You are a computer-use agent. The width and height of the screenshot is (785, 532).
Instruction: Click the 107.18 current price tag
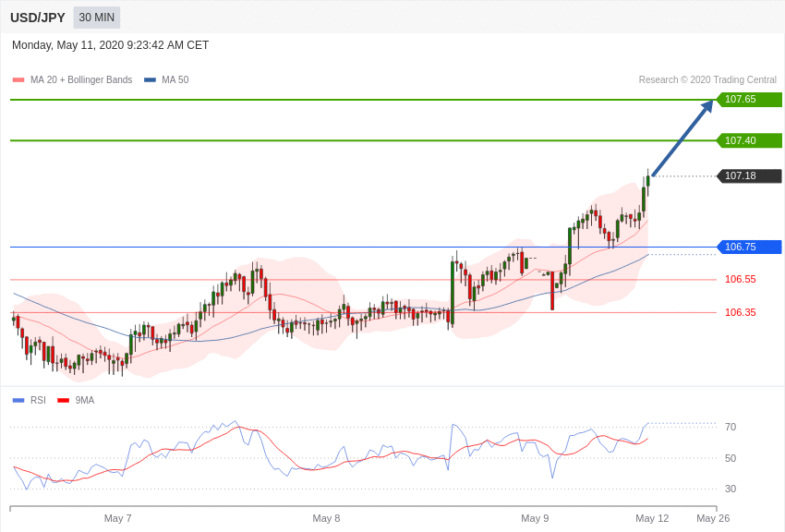click(x=750, y=175)
